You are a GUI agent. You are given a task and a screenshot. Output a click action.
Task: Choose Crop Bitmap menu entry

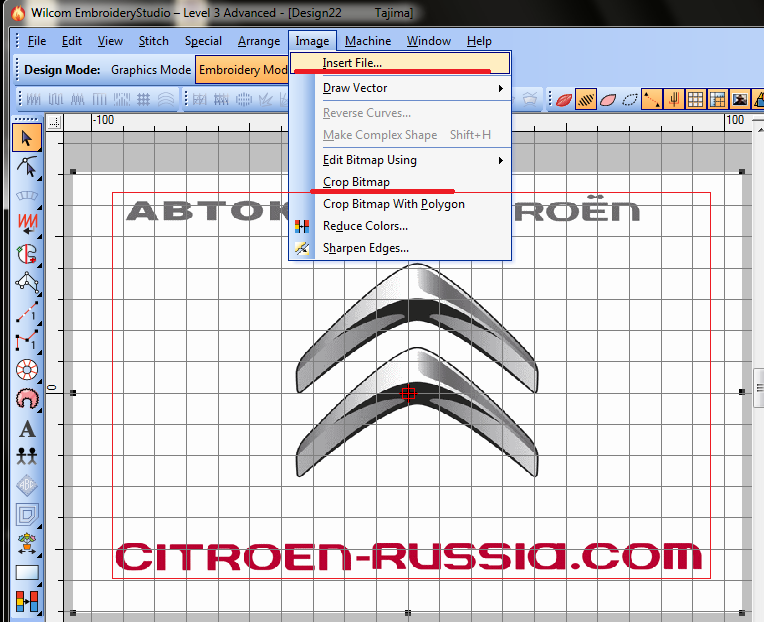click(x=356, y=182)
